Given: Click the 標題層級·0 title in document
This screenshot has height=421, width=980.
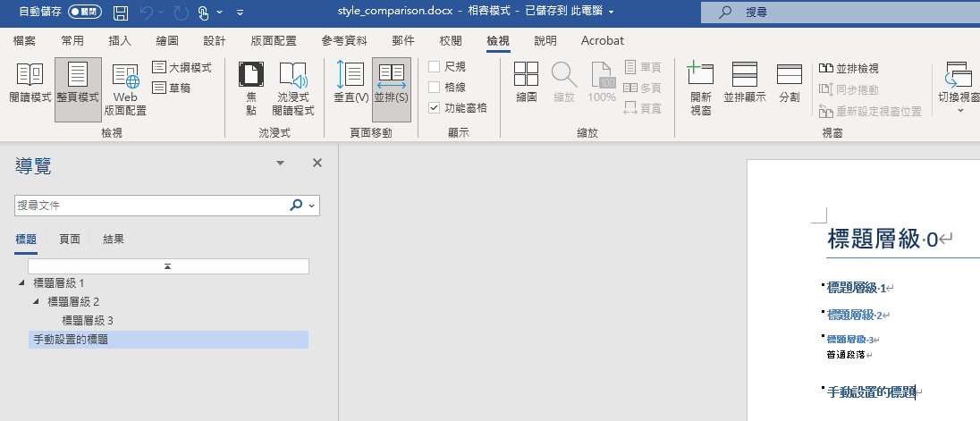Looking at the screenshot, I should click(x=883, y=240).
